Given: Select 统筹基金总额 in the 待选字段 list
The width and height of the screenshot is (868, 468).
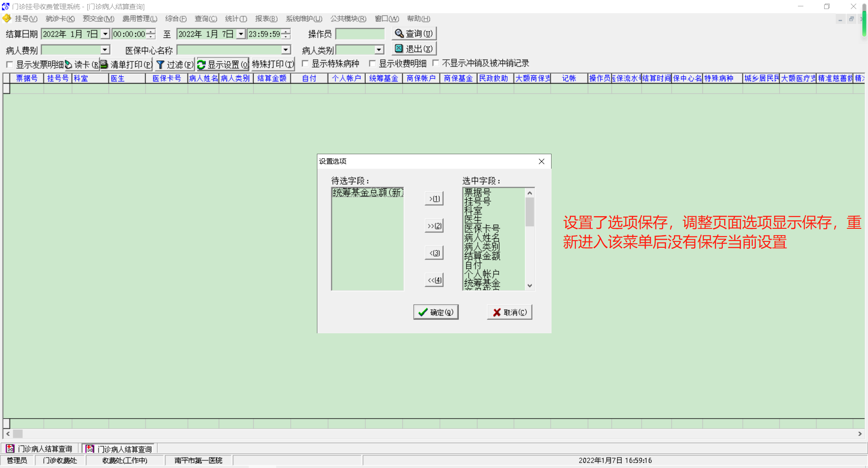Looking at the screenshot, I should pyautogui.click(x=368, y=193).
